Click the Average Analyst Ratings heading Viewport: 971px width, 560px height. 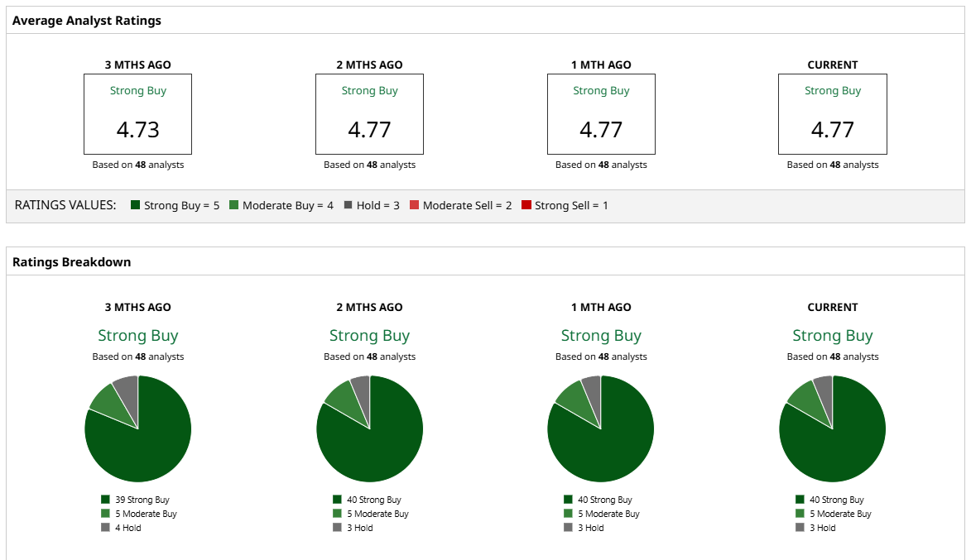pos(87,21)
